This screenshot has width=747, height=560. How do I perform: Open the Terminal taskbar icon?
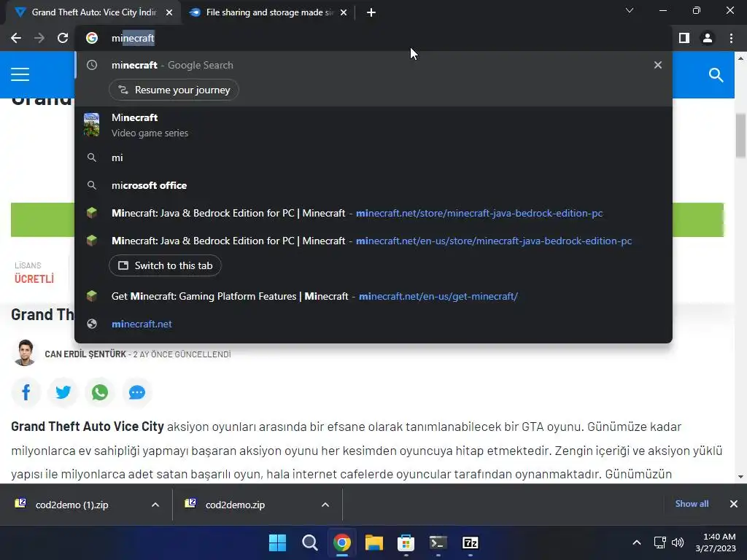[438, 542]
